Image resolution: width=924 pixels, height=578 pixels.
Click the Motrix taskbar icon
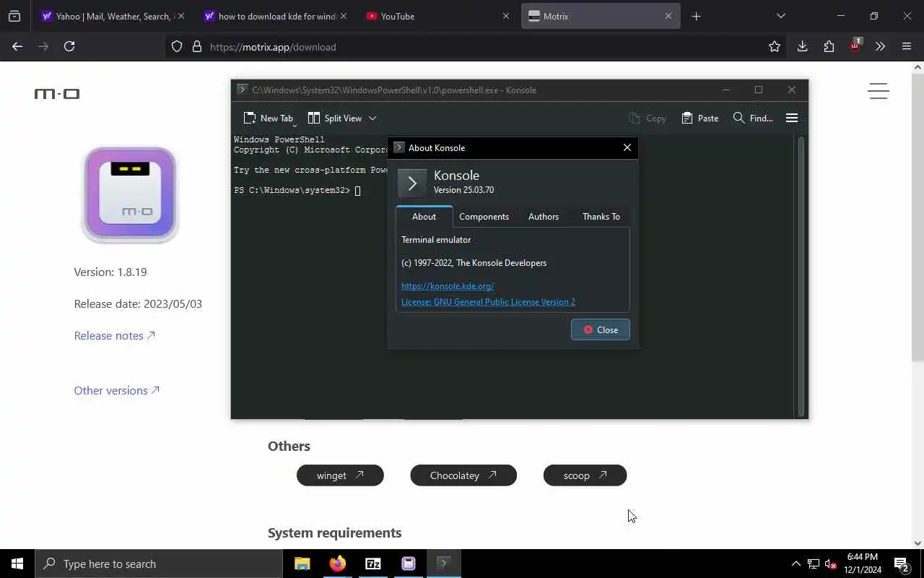click(x=408, y=564)
